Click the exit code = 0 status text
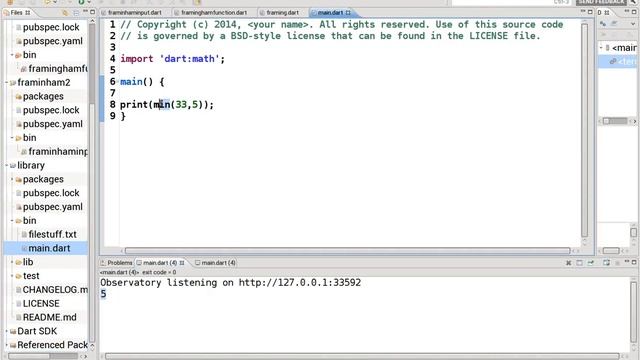 (x=159, y=272)
